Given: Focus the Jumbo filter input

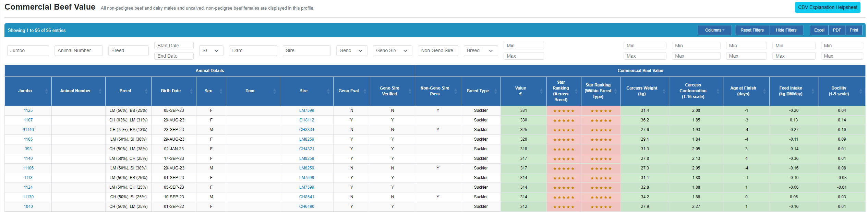Looking at the screenshot, I should pyautogui.click(x=28, y=50).
